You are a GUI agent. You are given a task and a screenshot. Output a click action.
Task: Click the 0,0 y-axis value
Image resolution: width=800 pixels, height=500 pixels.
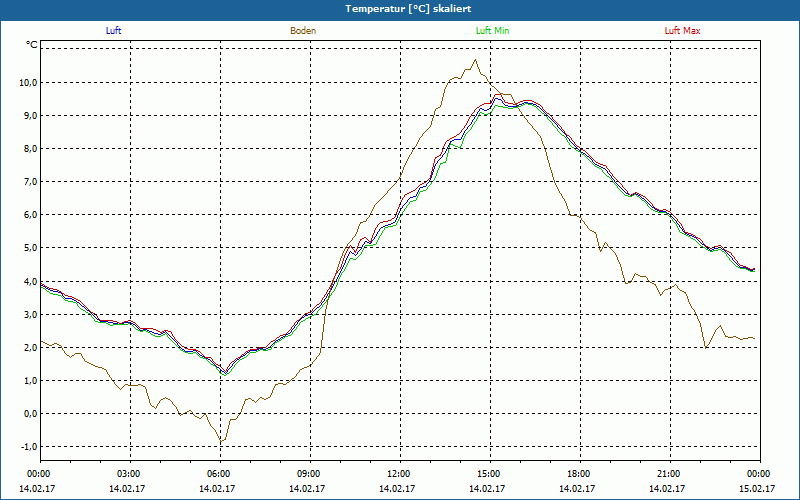[x=31, y=414]
